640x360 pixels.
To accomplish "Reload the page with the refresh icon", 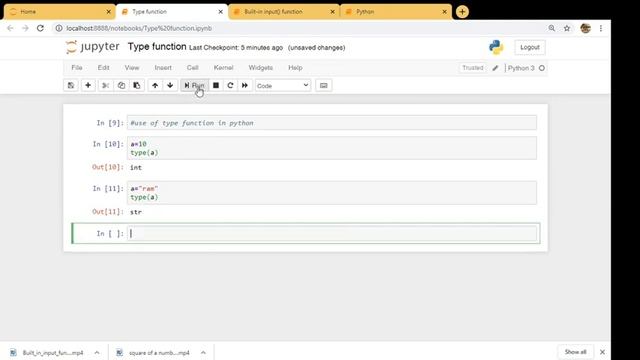I will click(40, 28).
